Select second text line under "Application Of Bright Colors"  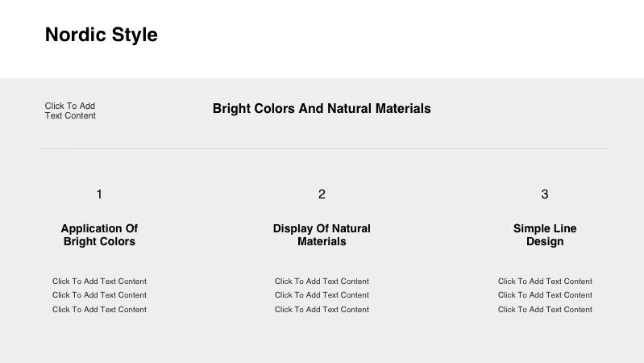pos(99,295)
